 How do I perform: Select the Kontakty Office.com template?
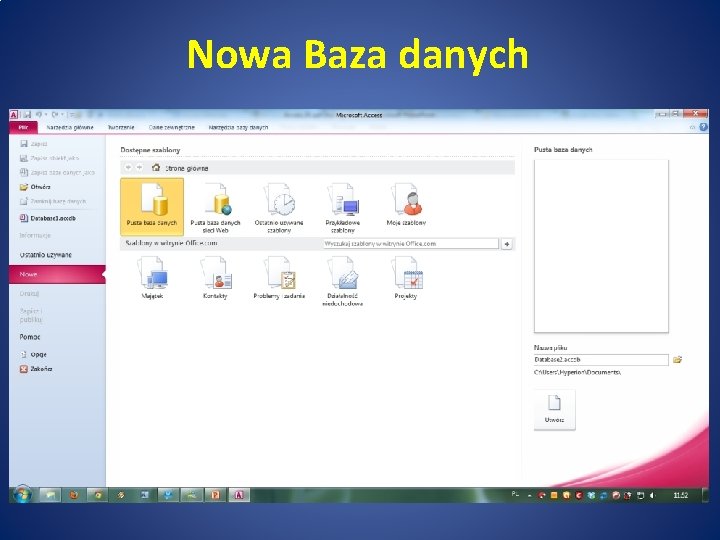pyautogui.click(x=215, y=279)
